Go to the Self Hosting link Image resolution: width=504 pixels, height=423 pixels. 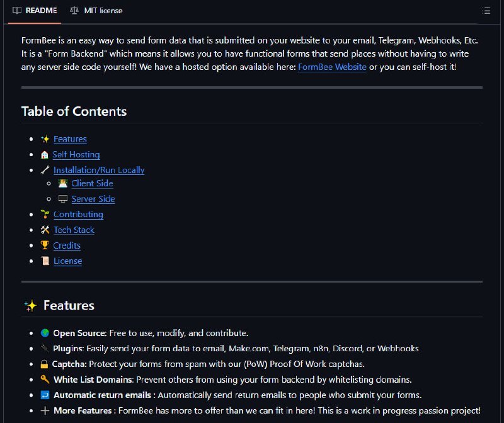pos(76,154)
